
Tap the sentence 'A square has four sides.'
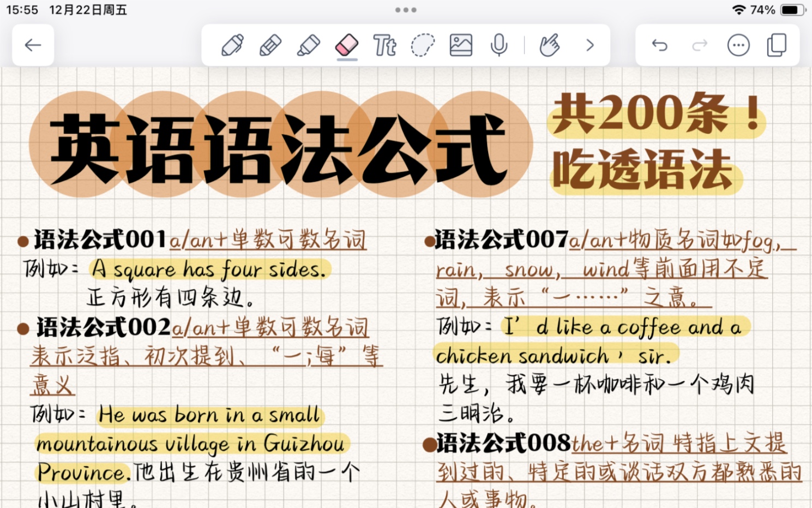[209, 269]
